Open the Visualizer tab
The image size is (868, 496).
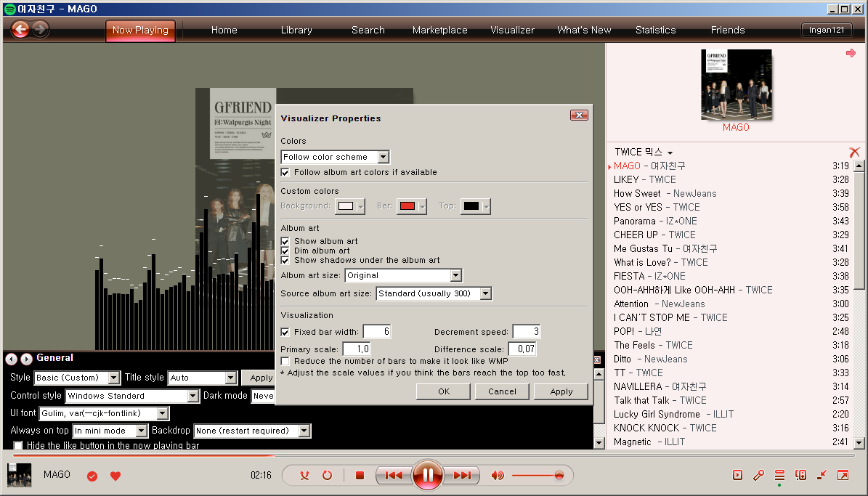513,31
